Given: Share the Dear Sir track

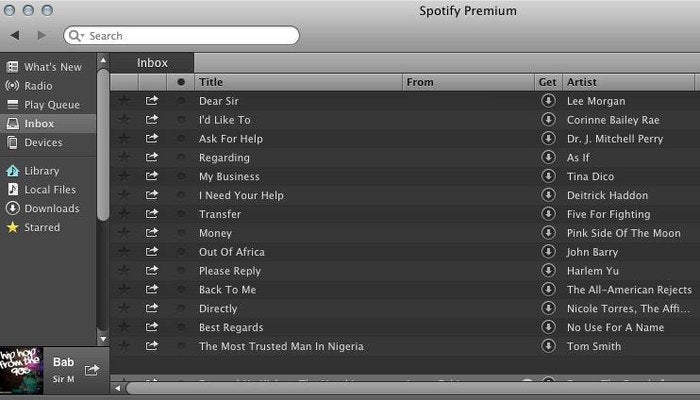Looking at the screenshot, I should pos(152,100).
